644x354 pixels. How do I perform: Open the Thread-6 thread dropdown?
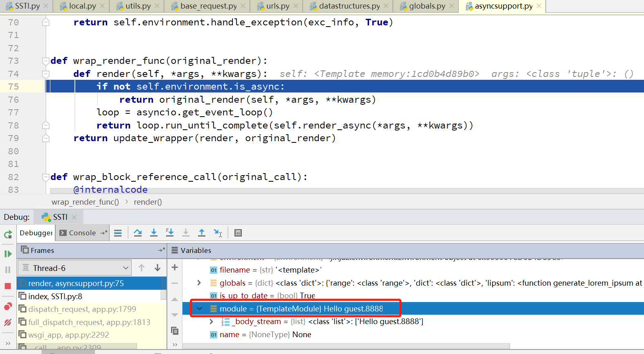pyautogui.click(x=74, y=268)
